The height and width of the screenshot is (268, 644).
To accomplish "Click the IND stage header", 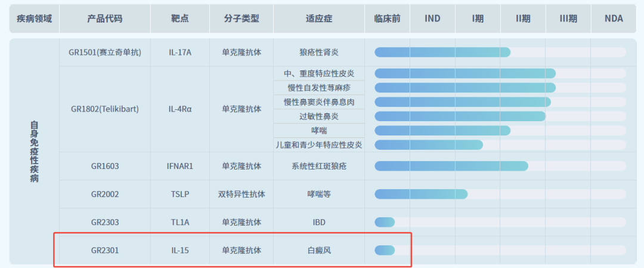I will coord(432,19).
